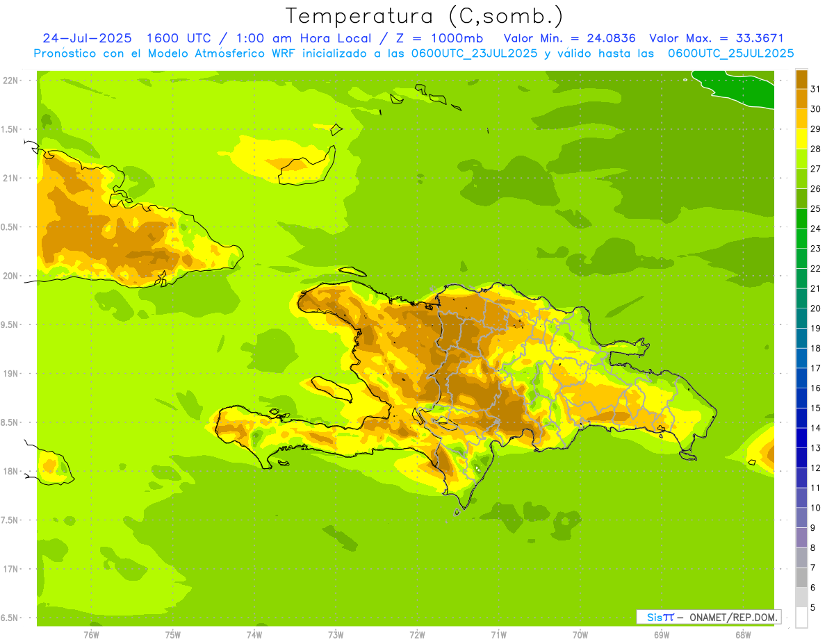Select the '0600UTC_25JUL2025' valid-until timestamp
The width and height of the screenshot is (834, 644).
pyautogui.click(x=731, y=53)
